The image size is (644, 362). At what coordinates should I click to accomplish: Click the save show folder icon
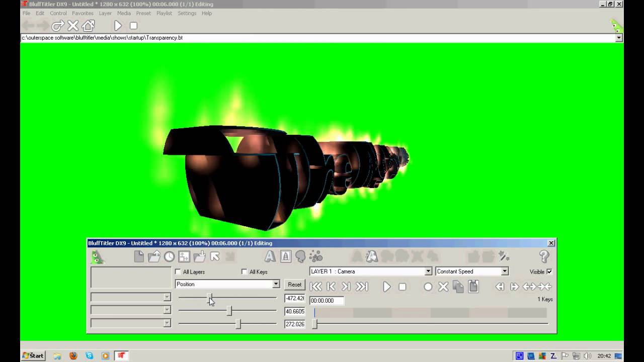pos(199,256)
